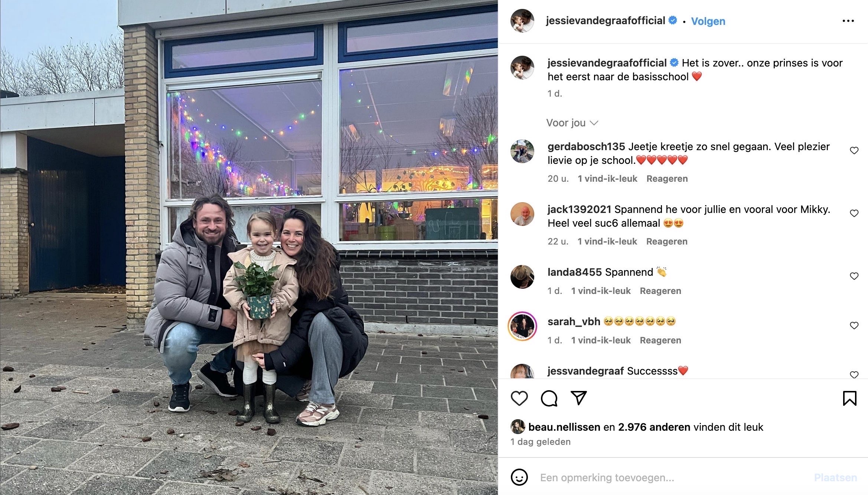The height and width of the screenshot is (495, 868).
Task: Like gerdabosch135's comment heart
Action: 854,151
